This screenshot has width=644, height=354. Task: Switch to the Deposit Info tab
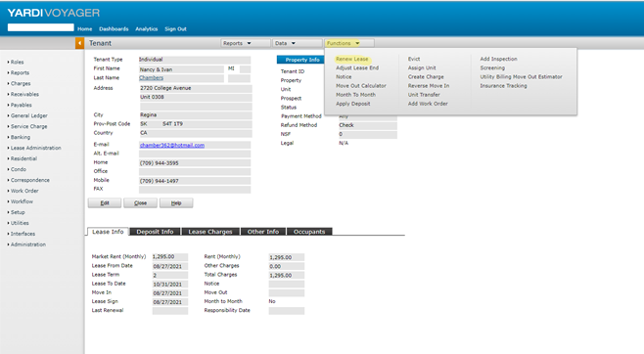[156, 232]
